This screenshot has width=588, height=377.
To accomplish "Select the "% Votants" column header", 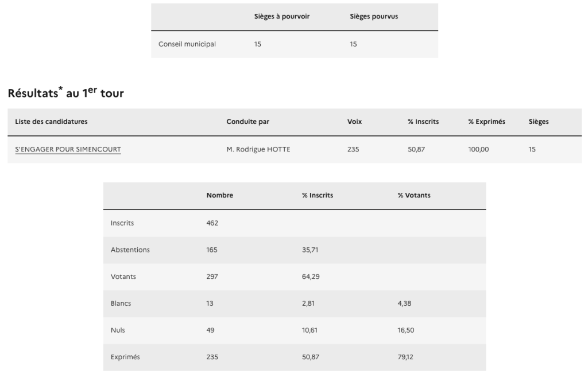I will tap(414, 196).
